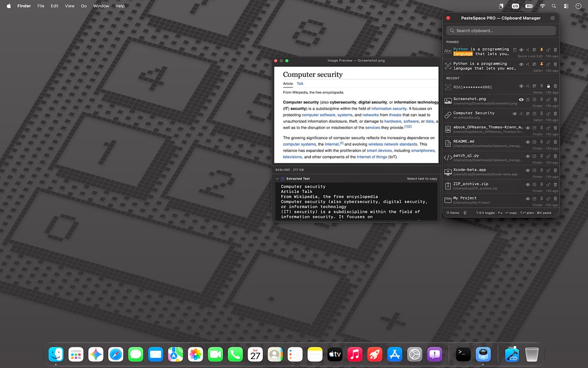Image resolution: width=588 pixels, height=368 pixels.
Task: Click the code icon of patch_ql.py
Action: click(448, 158)
